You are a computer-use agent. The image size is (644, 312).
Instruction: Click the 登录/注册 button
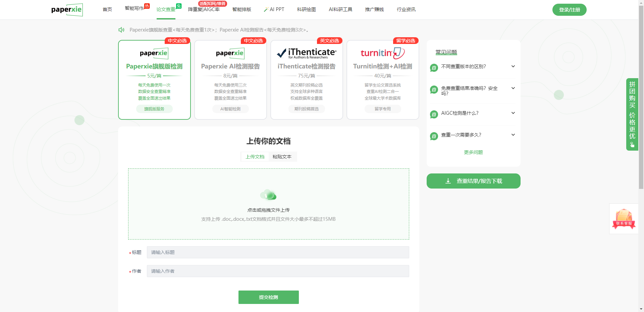coord(570,10)
